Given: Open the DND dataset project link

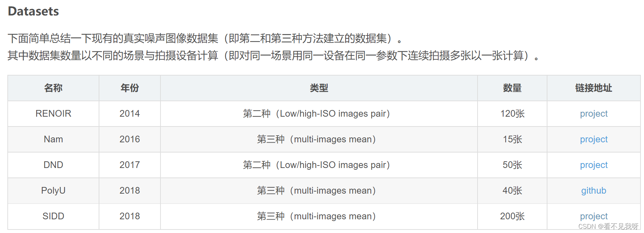Looking at the screenshot, I should pos(593,165).
